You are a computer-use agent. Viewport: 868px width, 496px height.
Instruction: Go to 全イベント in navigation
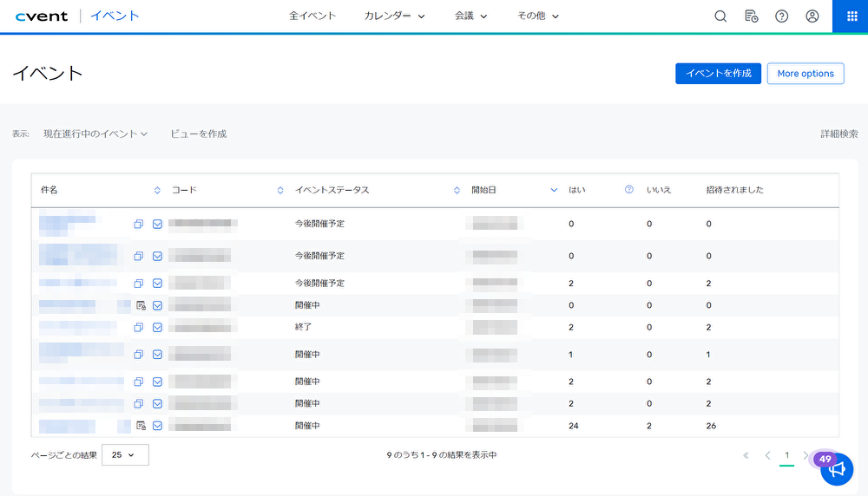coord(312,16)
